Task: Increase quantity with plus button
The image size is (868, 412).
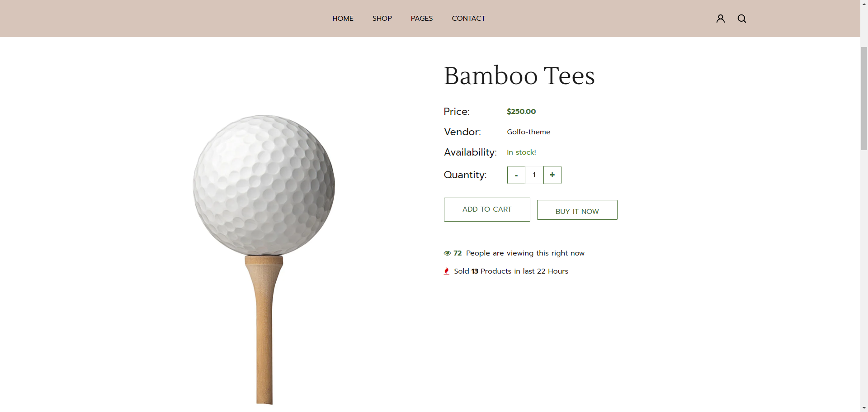Action: pos(552,175)
